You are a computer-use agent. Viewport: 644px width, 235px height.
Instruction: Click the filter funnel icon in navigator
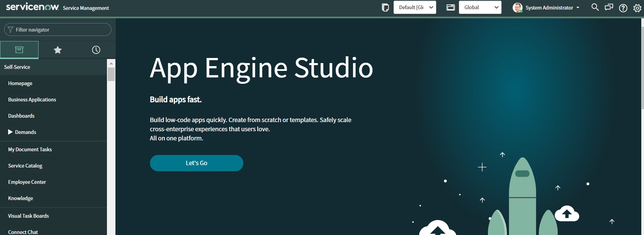coord(10,30)
